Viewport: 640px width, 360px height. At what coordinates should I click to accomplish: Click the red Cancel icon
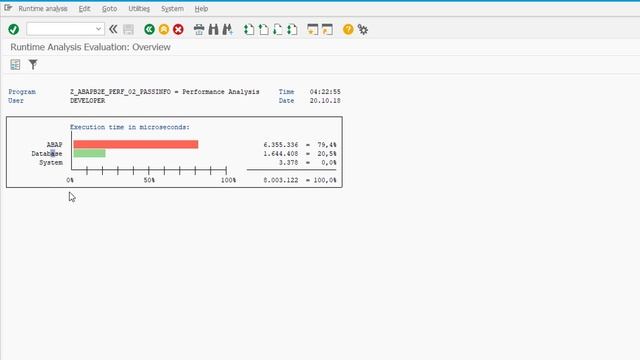point(178,29)
